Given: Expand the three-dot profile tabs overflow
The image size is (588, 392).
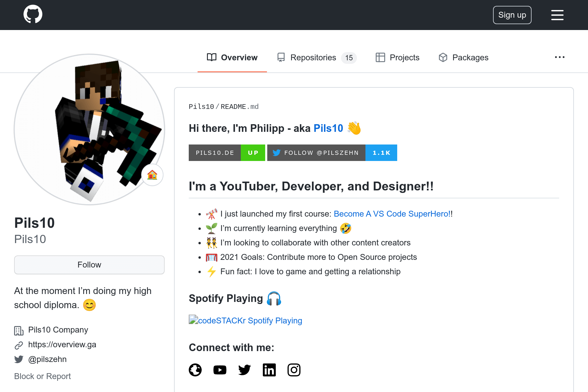Looking at the screenshot, I should [x=559, y=57].
